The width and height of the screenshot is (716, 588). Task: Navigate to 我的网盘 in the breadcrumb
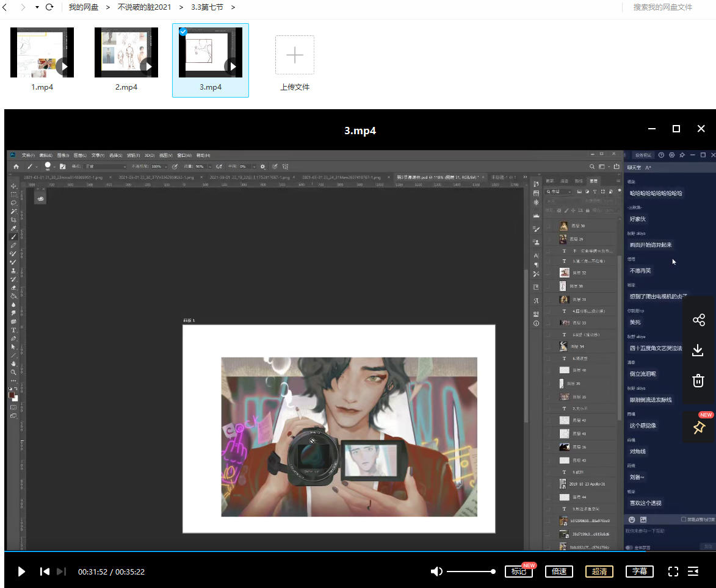pos(84,7)
